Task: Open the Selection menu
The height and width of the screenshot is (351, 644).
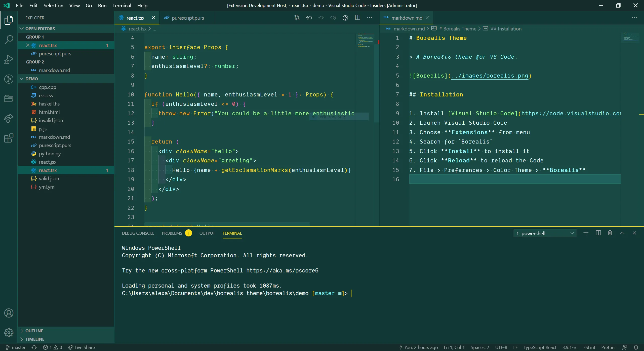Action: click(53, 5)
